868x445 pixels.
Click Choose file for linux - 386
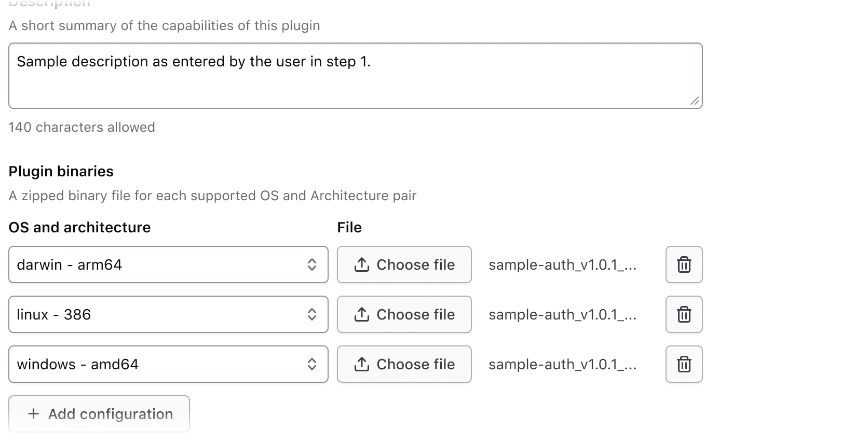(404, 314)
